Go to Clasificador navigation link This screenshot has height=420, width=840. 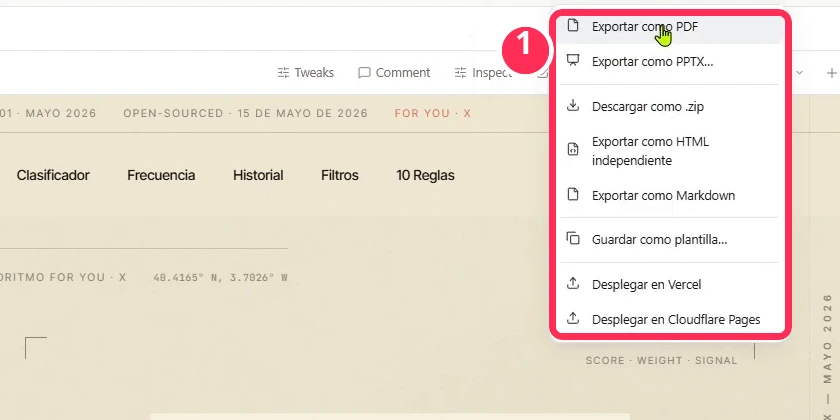(x=53, y=175)
